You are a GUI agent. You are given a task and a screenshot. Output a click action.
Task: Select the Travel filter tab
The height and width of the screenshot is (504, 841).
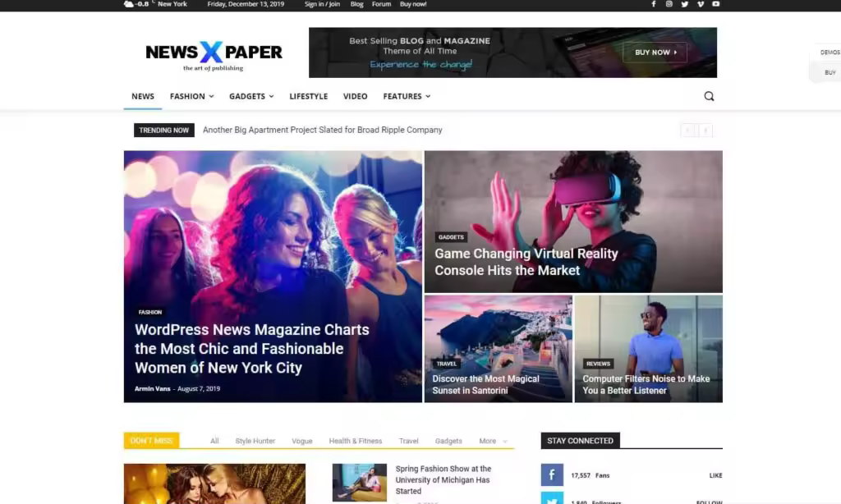(409, 441)
